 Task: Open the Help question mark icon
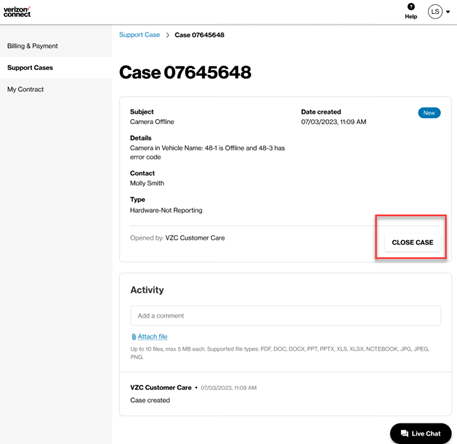click(x=411, y=7)
